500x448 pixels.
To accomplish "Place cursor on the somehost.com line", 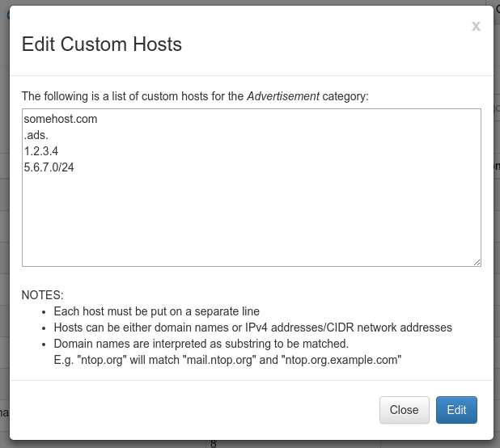I will [x=61, y=119].
